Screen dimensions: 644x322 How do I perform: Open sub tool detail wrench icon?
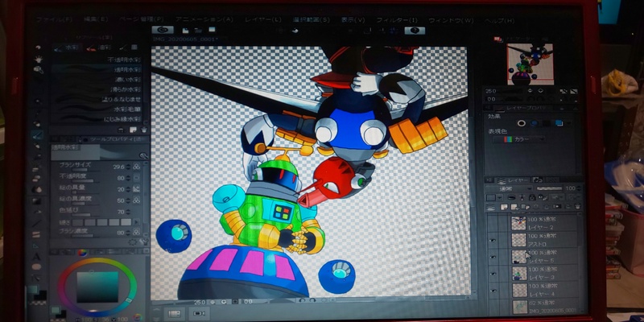[144, 242]
